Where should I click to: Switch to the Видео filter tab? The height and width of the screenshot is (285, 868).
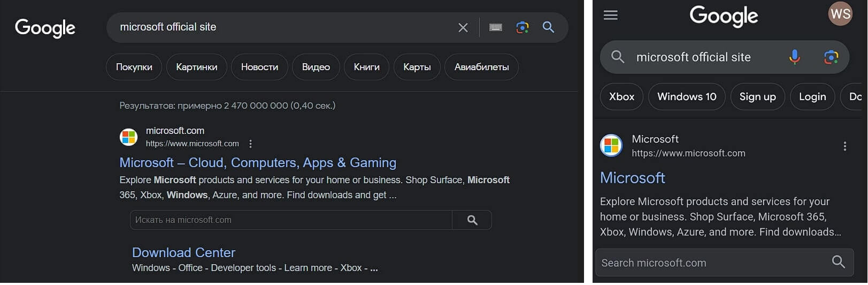[316, 67]
